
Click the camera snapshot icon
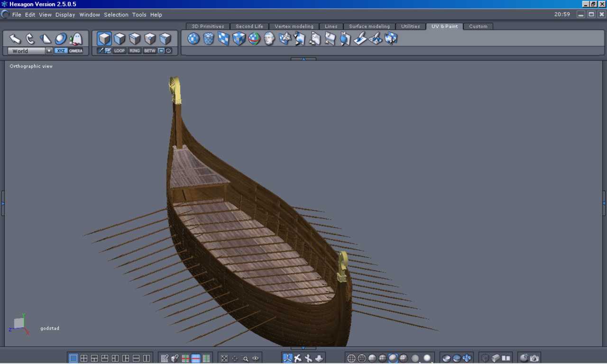coord(534,358)
